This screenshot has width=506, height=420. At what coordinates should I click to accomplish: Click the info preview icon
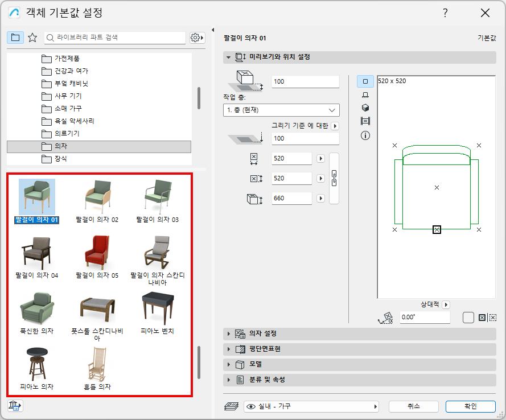pyautogui.click(x=365, y=135)
